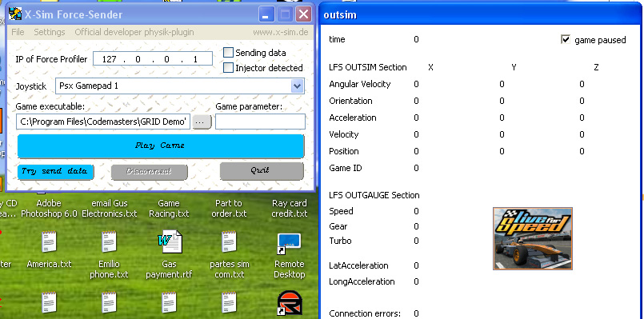
Task: Close the X-Sim Force-Sender window
Action: click(x=303, y=14)
